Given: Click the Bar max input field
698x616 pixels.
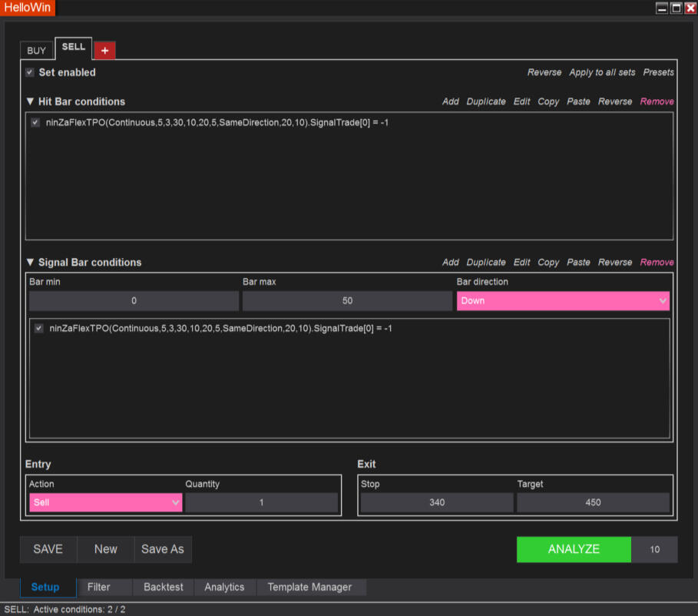Looking at the screenshot, I should tap(347, 301).
